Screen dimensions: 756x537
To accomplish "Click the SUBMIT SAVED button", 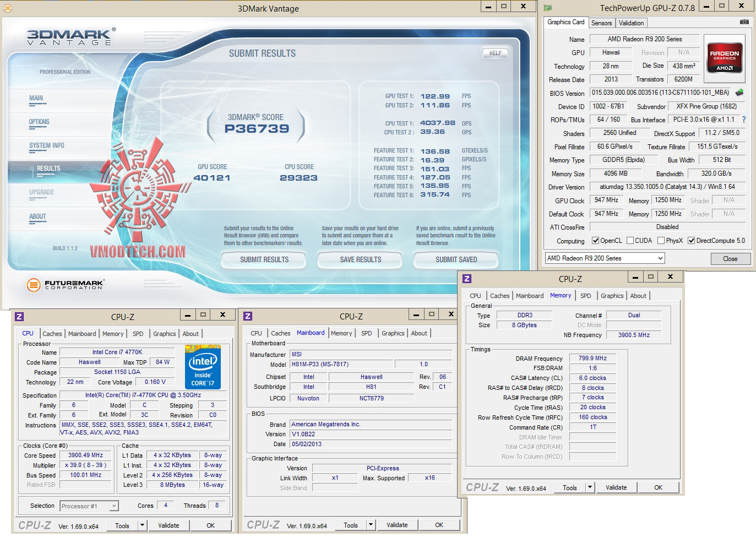I will point(456,260).
